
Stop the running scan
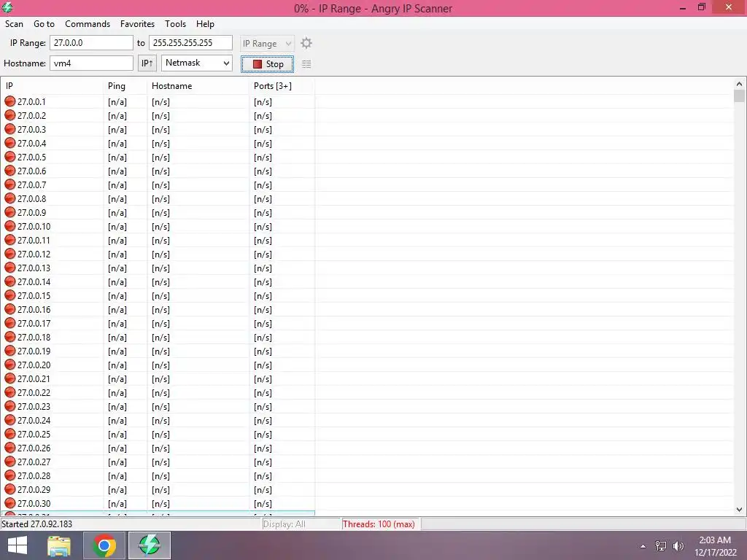click(x=267, y=64)
